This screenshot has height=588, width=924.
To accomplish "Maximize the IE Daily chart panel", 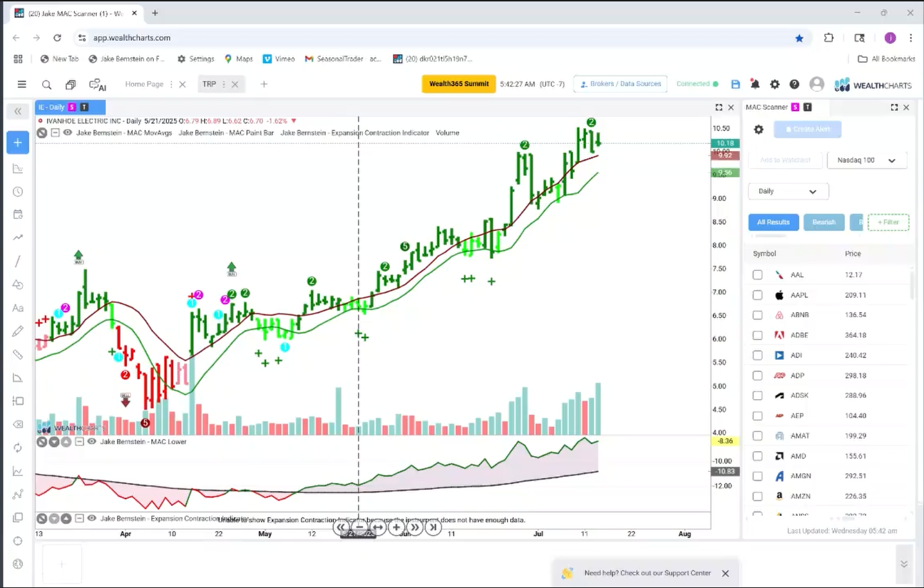I will pos(719,108).
